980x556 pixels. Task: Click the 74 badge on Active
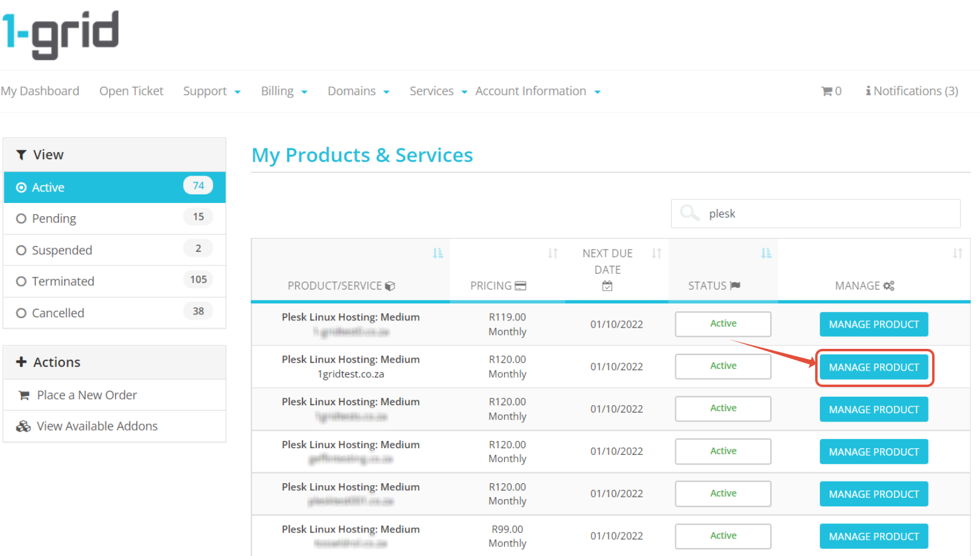point(198,186)
